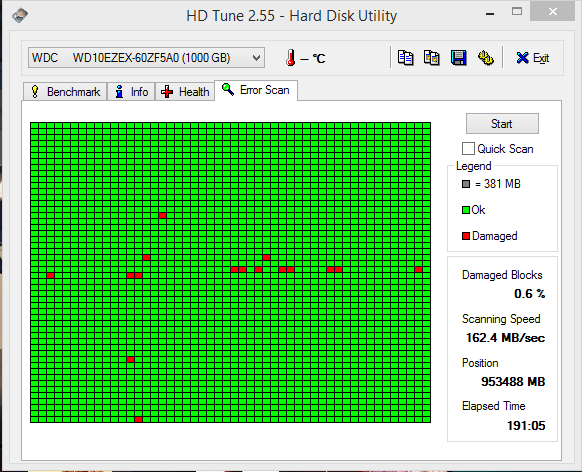This screenshot has height=472, width=582.
Task: Select the Error Scan tab
Action: coord(256,90)
